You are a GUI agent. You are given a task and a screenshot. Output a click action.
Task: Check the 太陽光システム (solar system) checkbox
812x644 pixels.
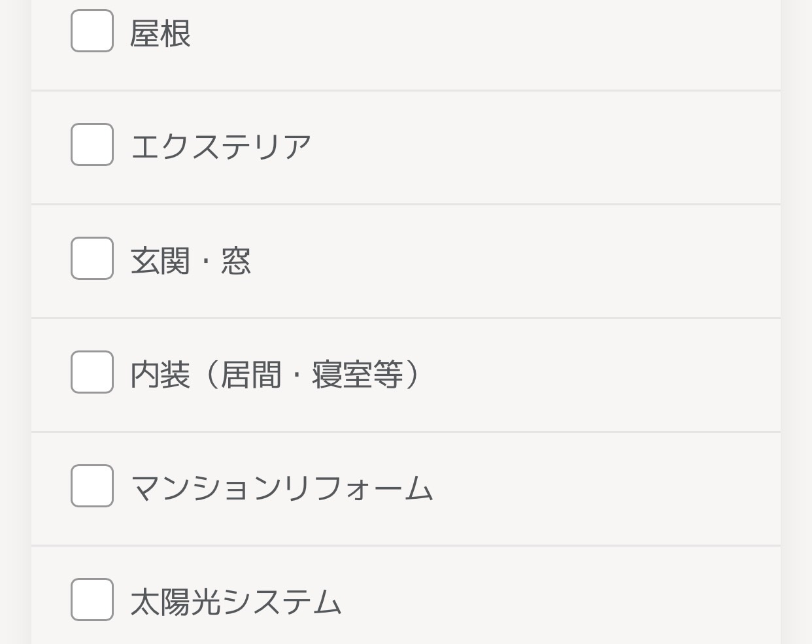(92, 600)
